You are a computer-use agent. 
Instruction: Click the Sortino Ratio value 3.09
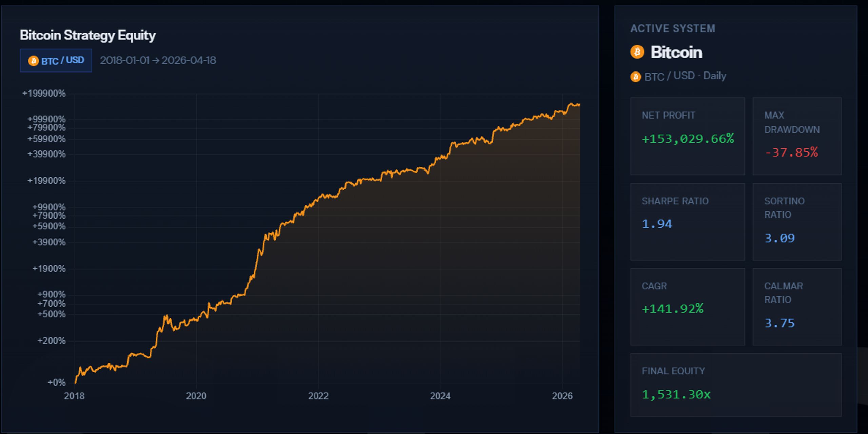coord(780,238)
